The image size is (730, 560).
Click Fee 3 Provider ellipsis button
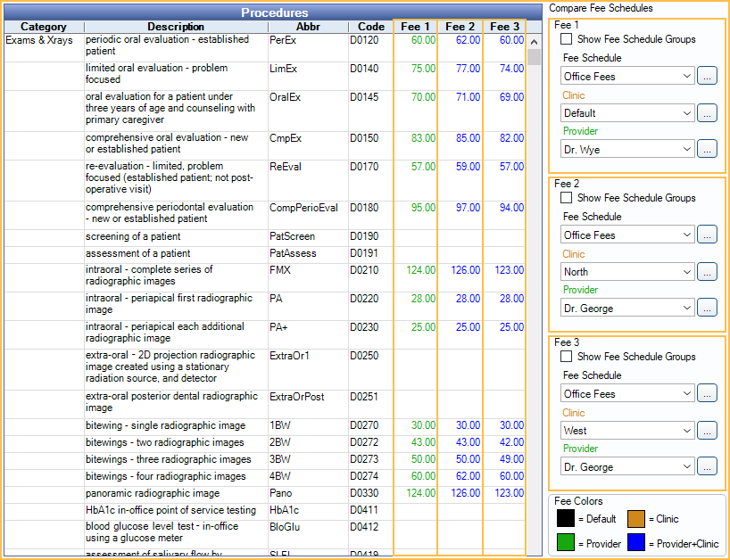pyautogui.click(x=706, y=467)
